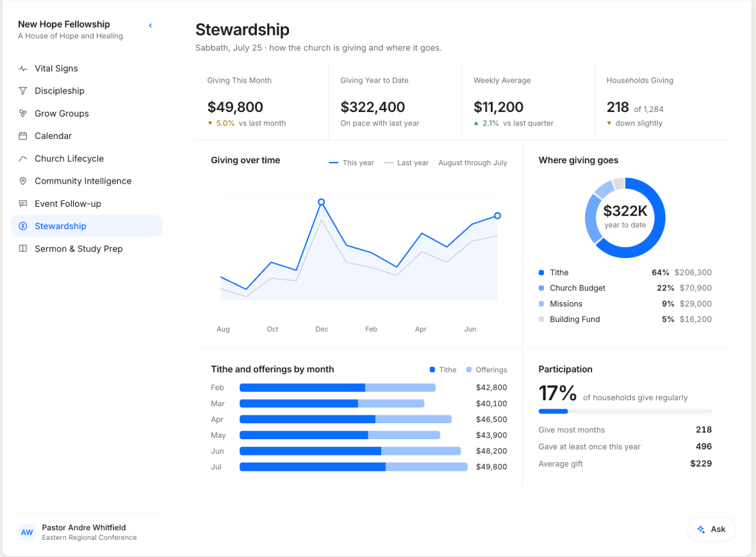The image size is (756, 557).
Task: Navigate to Church Lifecycle
Action: [x=86, y=159]
